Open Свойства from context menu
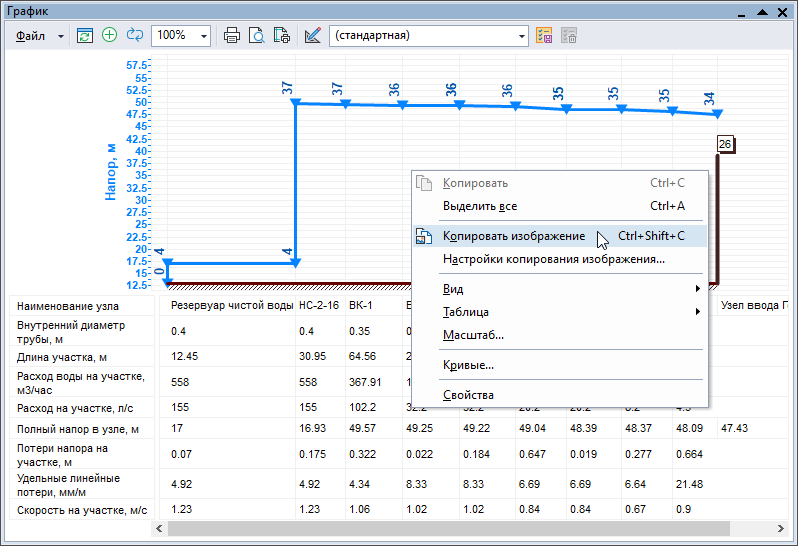Viewport: 798px width, 546px height. [x=468, y=395]
